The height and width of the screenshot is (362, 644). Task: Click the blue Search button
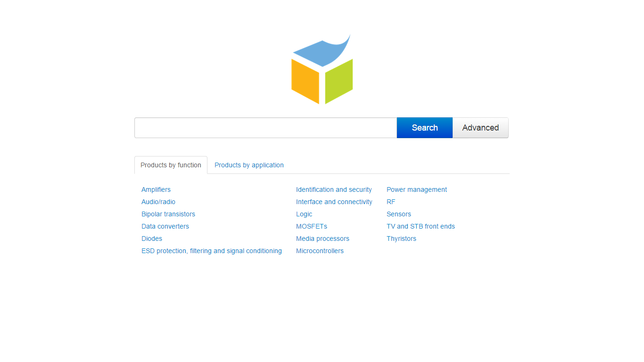(x=425, y=128)
